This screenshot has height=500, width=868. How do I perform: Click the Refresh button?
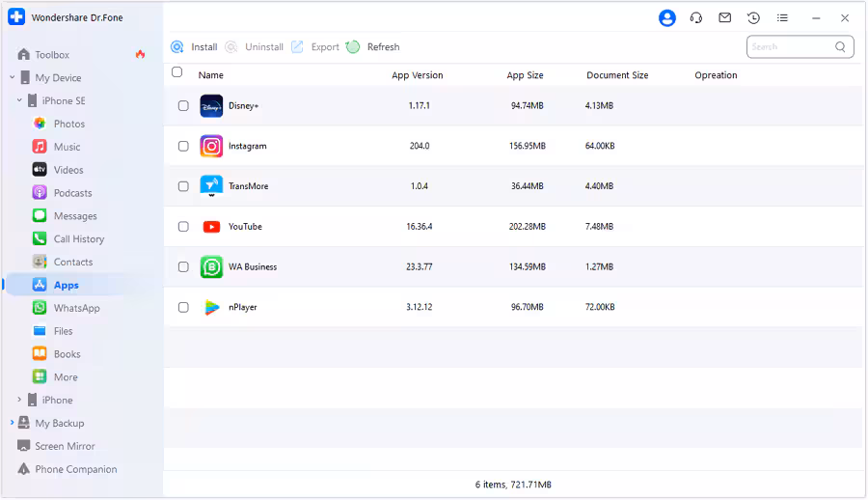point(372,47)
